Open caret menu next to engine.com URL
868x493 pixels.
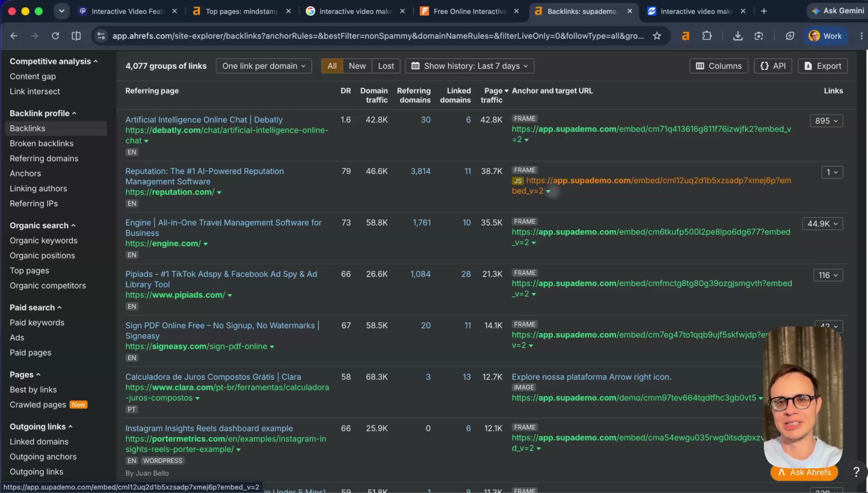[206, 244]
